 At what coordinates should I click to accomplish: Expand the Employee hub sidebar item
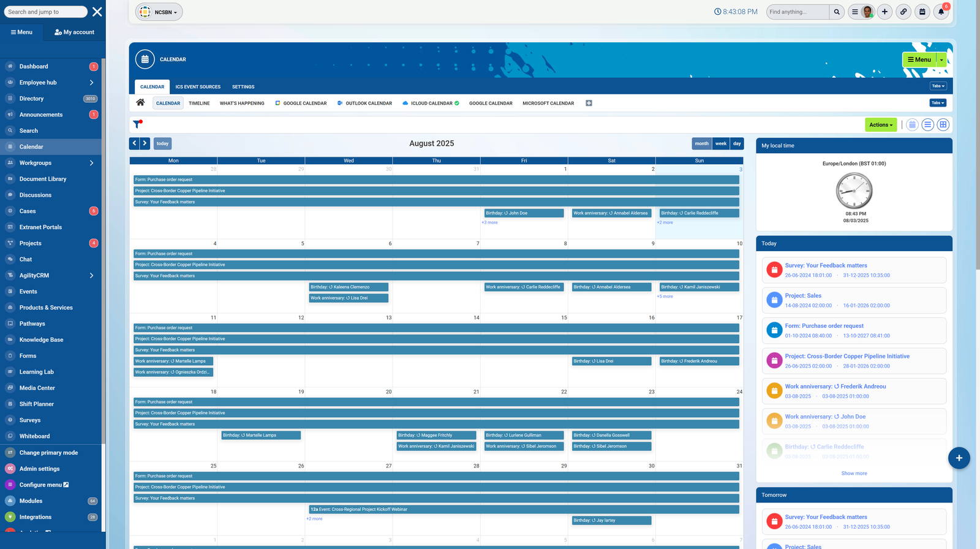91,83
